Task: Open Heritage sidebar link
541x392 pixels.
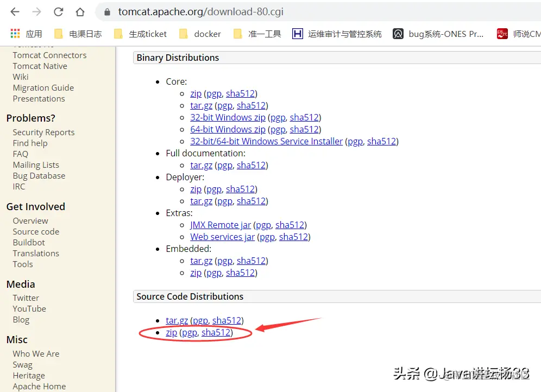Action: click(x=29, y=376)
